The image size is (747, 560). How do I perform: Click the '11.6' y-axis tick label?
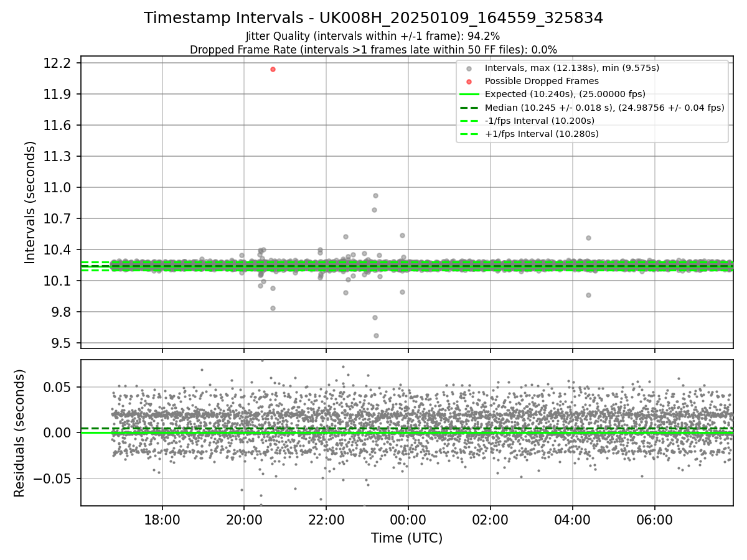[x=59, y=126]
